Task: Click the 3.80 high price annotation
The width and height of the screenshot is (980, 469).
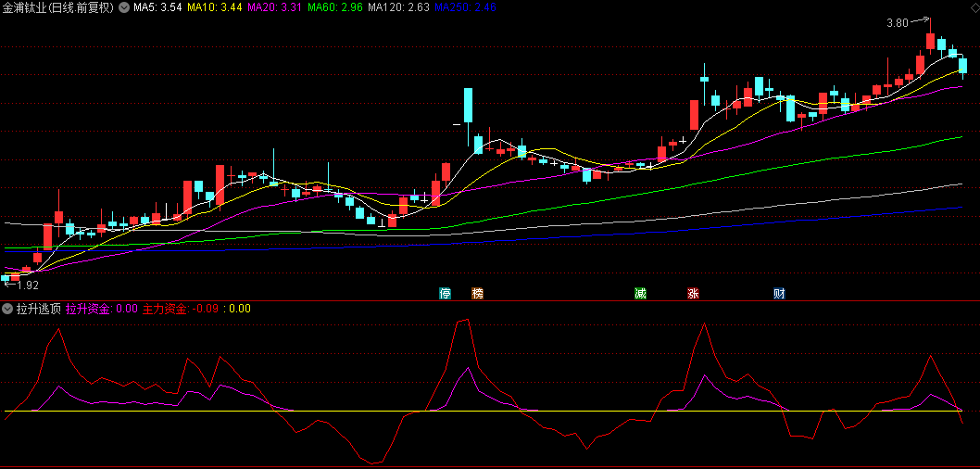Action: [898, 22]
